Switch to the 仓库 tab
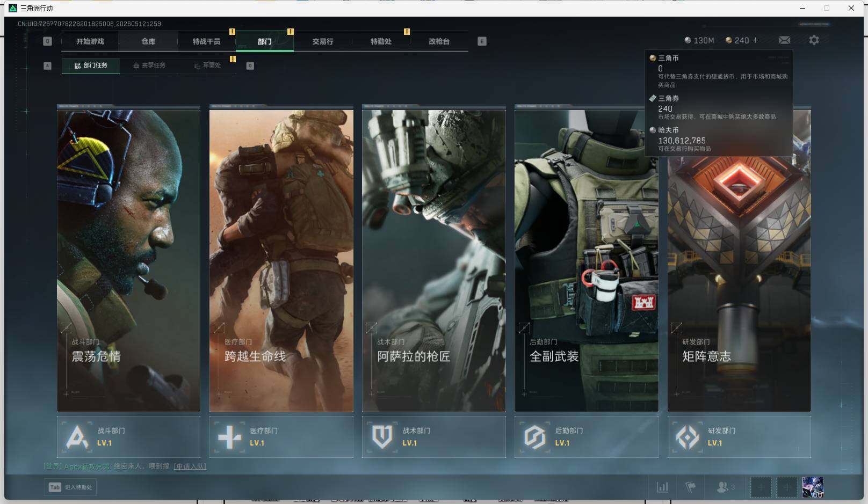868x504 pixels. click(x=148, y=41)
